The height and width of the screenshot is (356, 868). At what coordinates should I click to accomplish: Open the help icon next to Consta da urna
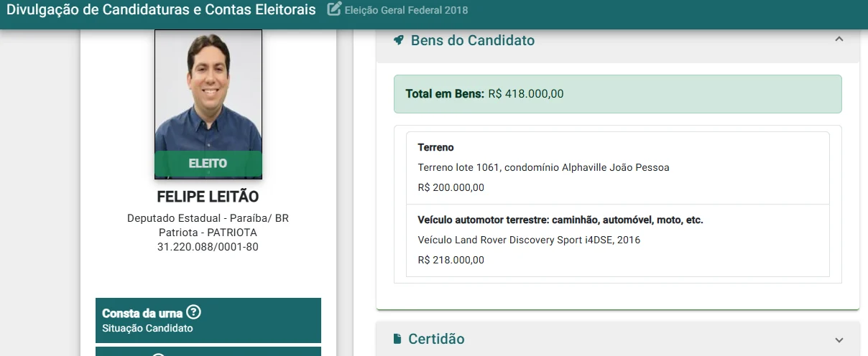pos(193,312)
